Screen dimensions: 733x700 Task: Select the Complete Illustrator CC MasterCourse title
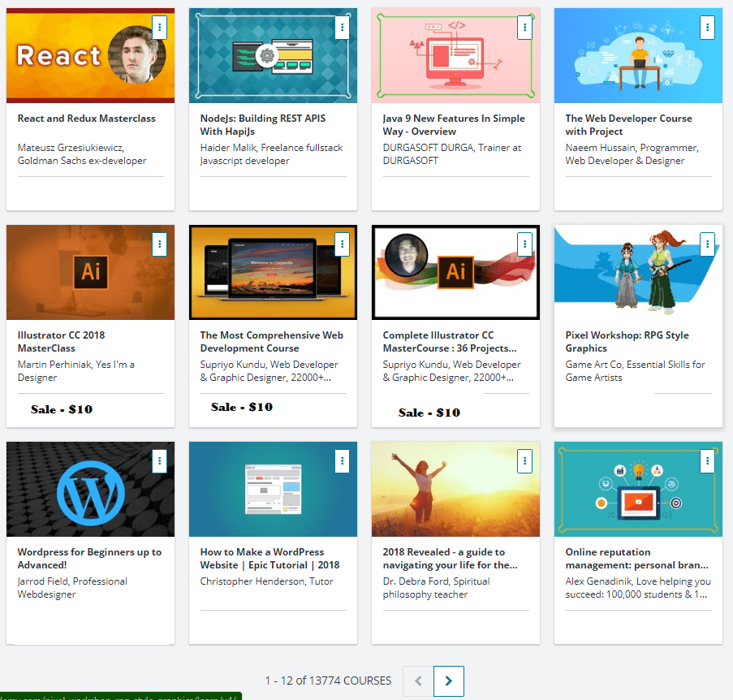pyautogui.click(x=455, y=341)
